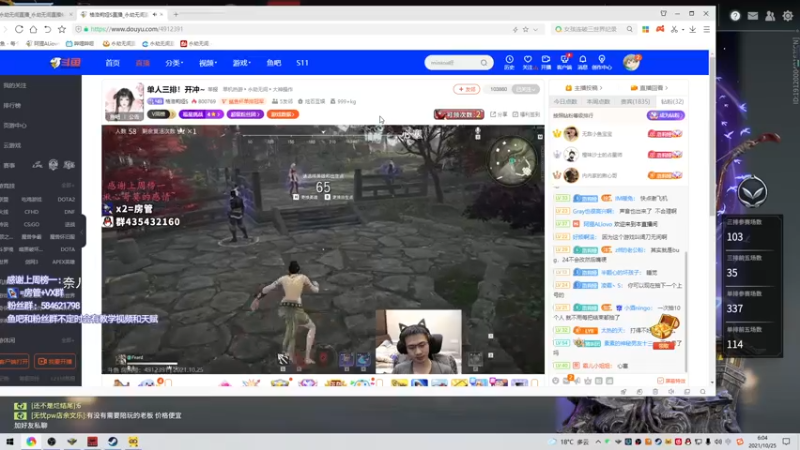Screen dimensions: 800x450
Task: Click the streamer avatar thumbnail
Action: 124,101
